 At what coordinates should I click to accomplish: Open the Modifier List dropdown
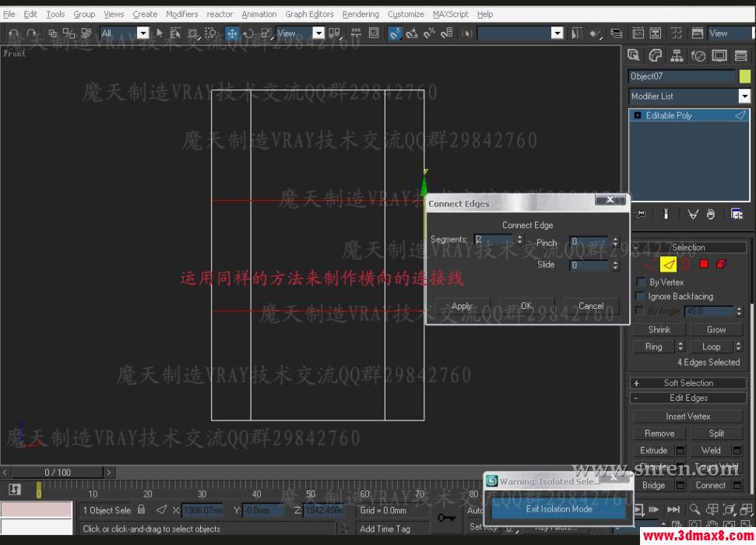[x=745, y=96]
